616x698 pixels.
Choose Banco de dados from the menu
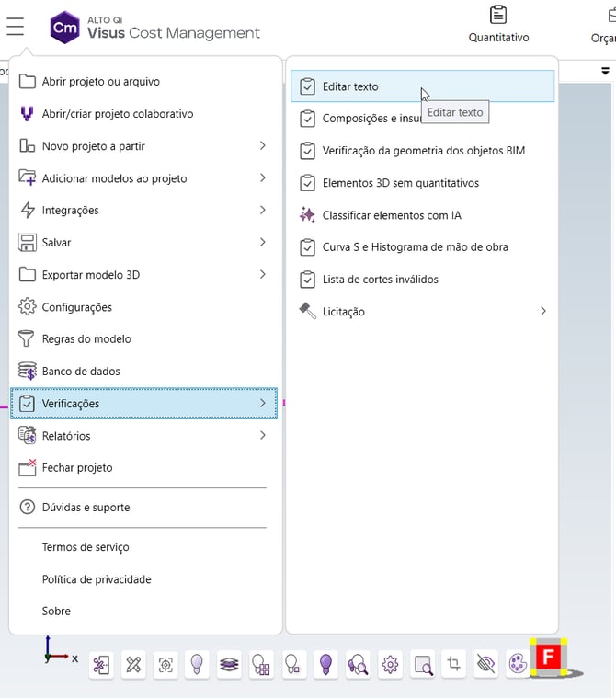tap(81, 372)
